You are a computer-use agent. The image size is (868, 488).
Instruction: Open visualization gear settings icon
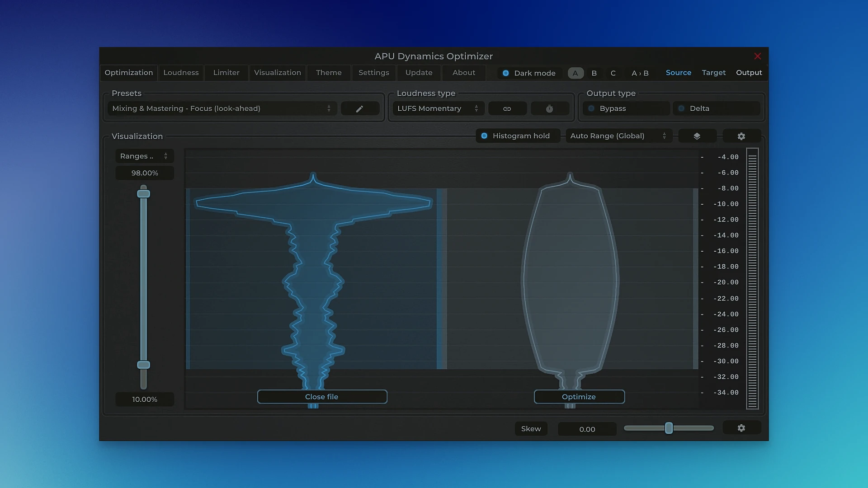tap(741, 136)
